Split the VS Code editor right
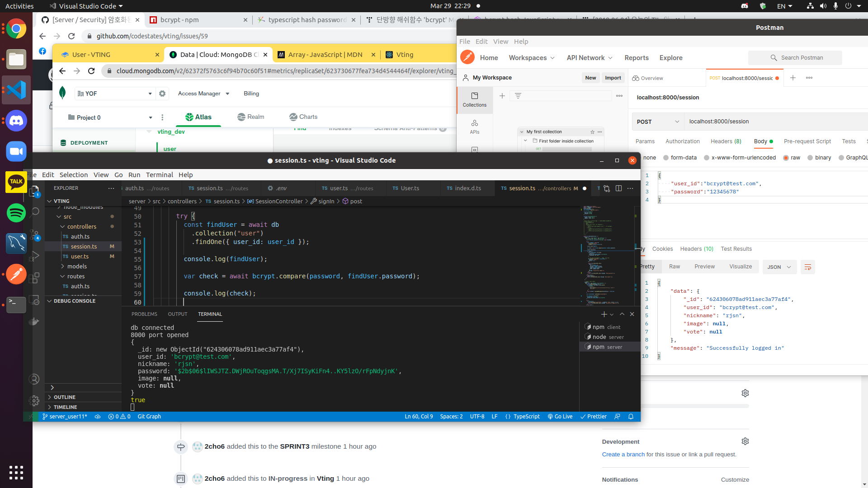Image resolution: width=868 pixels, height=488 pixels. point(618,188)
